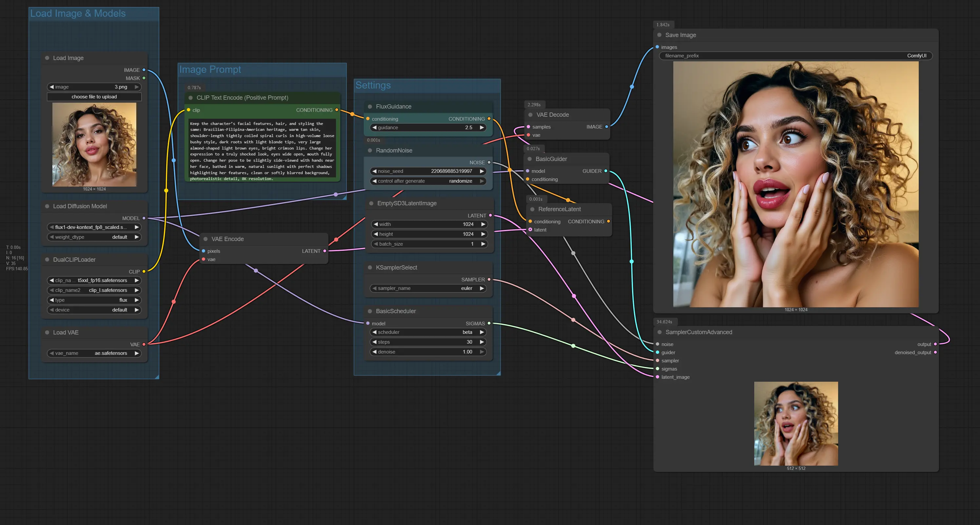The width and height of the screenshot is (980, 525).
Task: Increase width with right arrow
Action: [x=483, y=224]
